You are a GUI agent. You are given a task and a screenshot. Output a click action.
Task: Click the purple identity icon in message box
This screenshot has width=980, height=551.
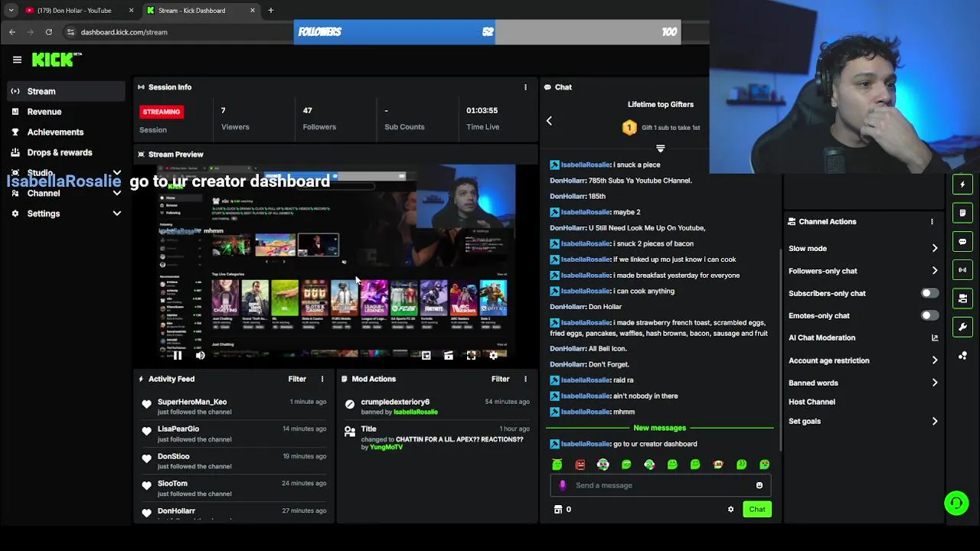[x=563, y=485]
